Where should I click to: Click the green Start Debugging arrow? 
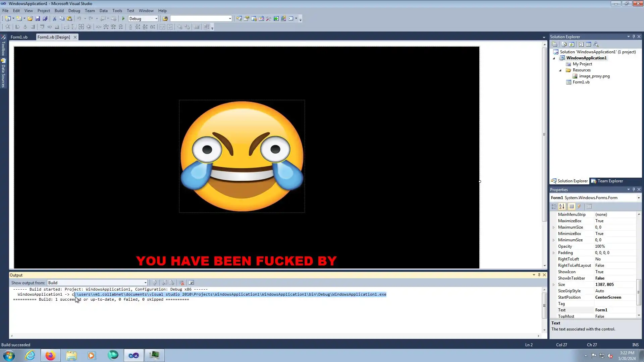click(x=123, y=19)
